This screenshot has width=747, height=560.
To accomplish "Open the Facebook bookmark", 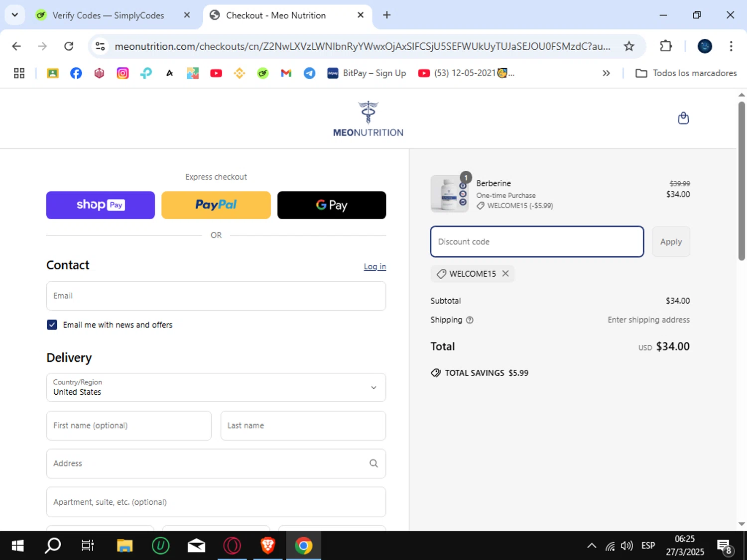I will pyautogui.click(x=76, y=73).
